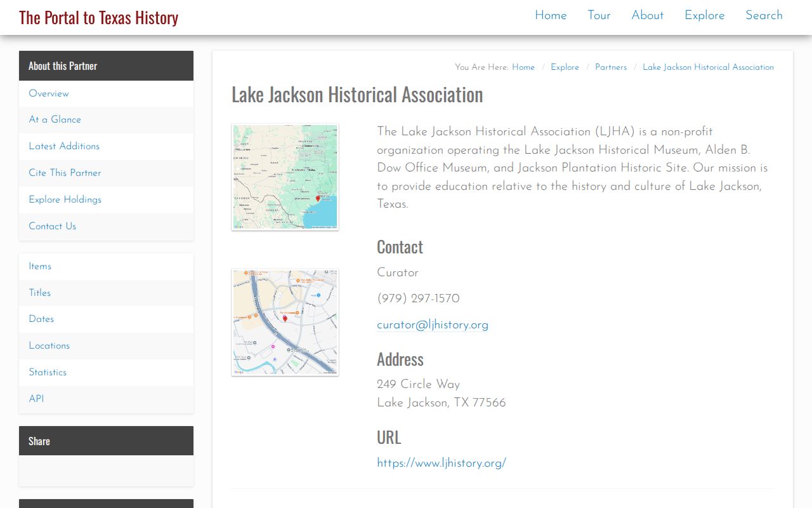Click the Curator contact title text
This screenshot has width=812, height=508.
[x=398, y=272]
